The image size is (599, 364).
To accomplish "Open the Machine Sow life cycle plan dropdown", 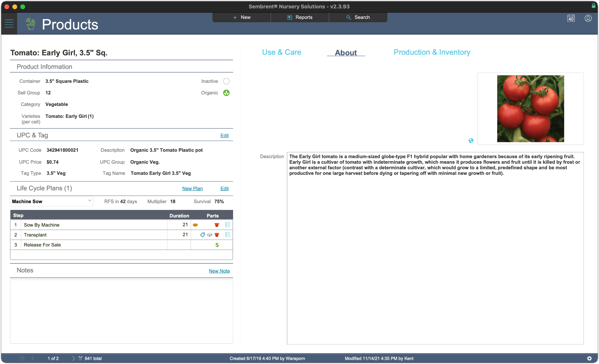I will (52, 201).
